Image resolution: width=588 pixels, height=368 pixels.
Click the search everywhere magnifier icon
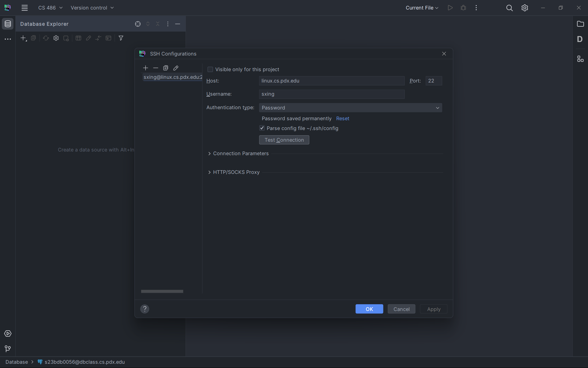coord(509,8)
